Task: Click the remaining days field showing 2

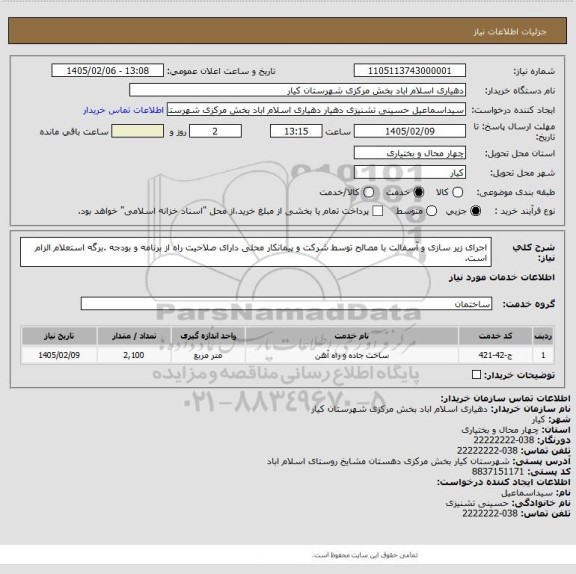Action: click(215, 131)
